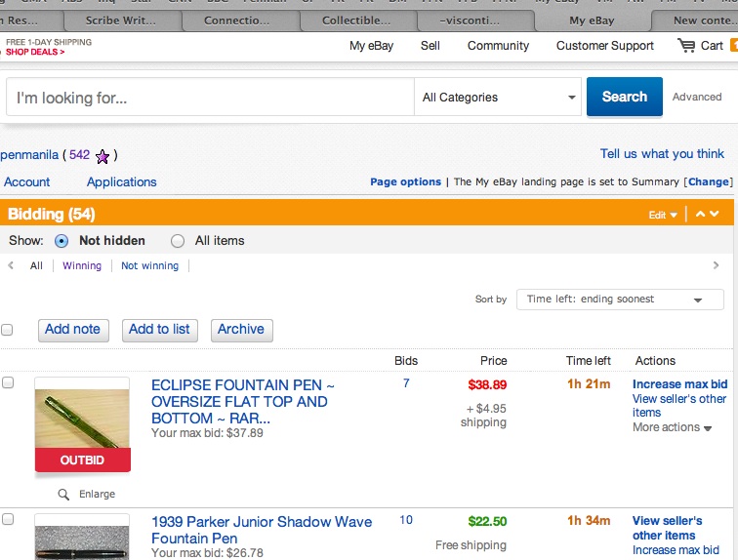The height and width of the screenshot is (560, 738).
Task: Open the All Categories dropdown
Action: point(499,98)
